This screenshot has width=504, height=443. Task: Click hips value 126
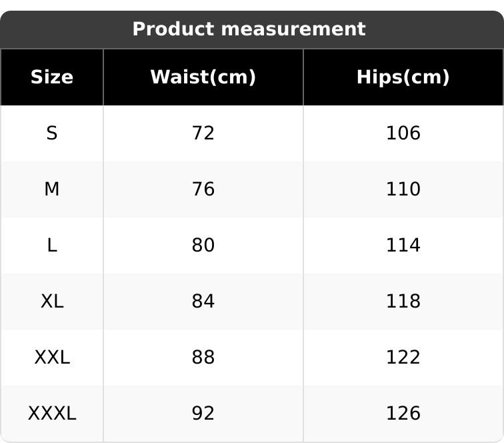click(x=403, y=414)
